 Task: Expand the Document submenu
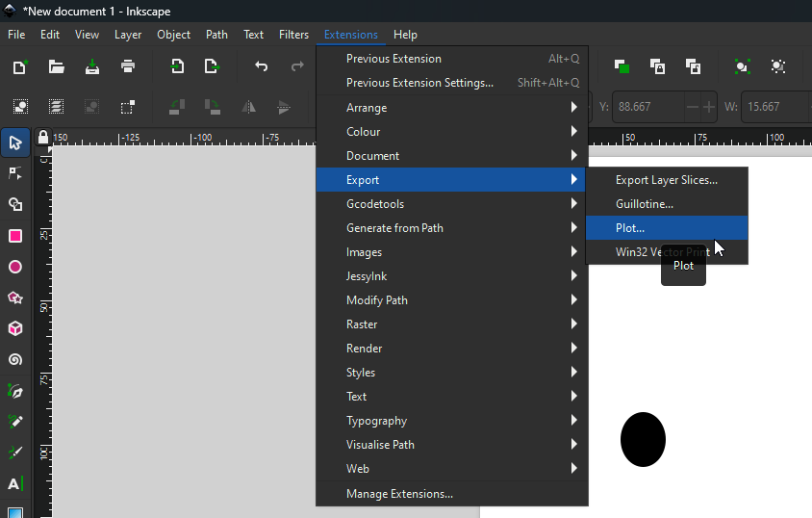451,155
